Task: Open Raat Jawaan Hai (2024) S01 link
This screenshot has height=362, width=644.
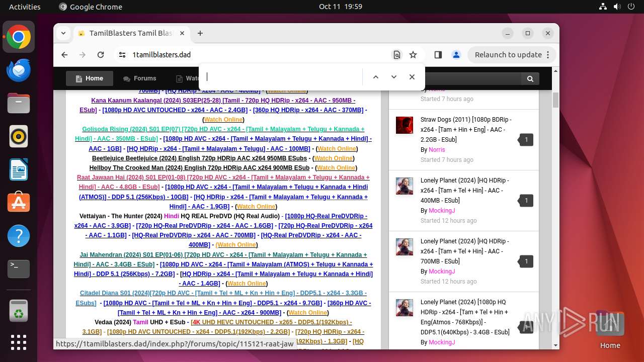Action: (223, 182)
